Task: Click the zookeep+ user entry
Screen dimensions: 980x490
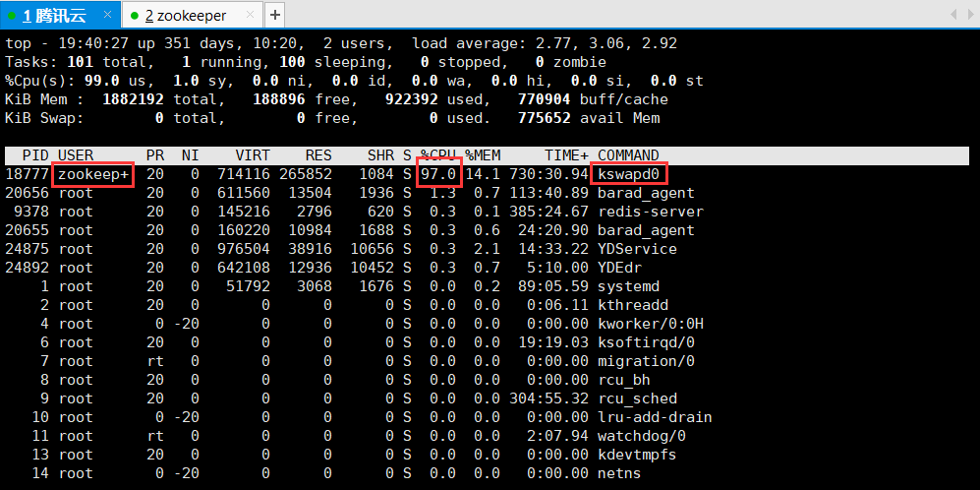Action: pyautogui.click(x=93, y=174)
